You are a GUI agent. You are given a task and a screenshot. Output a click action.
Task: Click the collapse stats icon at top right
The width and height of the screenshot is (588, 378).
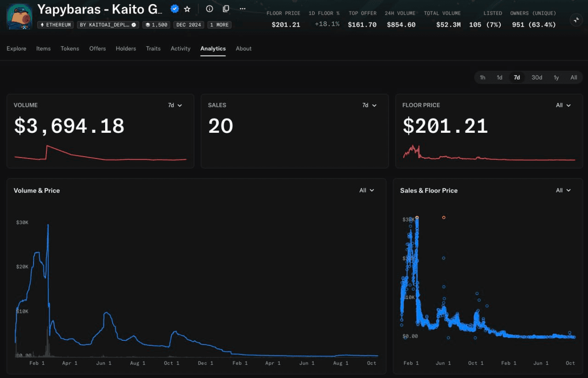point(576,20)
